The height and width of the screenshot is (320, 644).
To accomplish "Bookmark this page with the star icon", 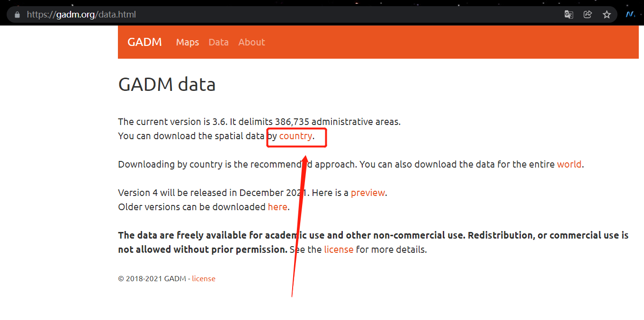I will coord(607,15).
